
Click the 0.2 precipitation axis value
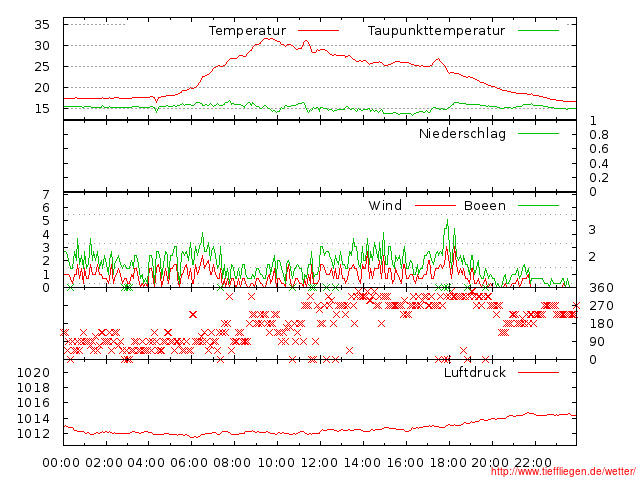[x=599, y=178]
